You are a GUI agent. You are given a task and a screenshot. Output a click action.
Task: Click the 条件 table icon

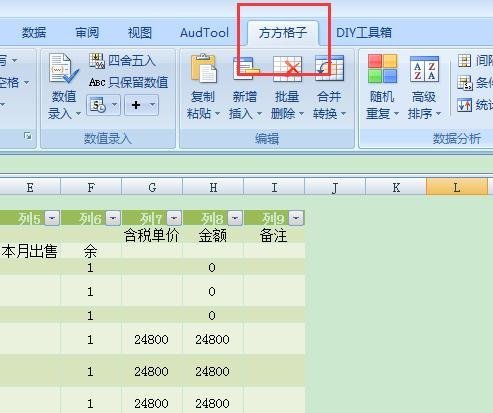click(465, 83)
